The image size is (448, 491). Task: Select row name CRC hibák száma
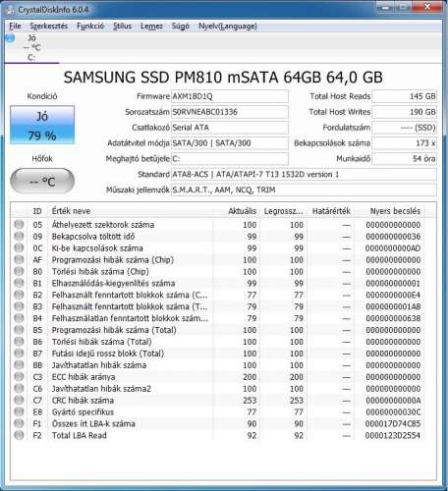(83, 401)
